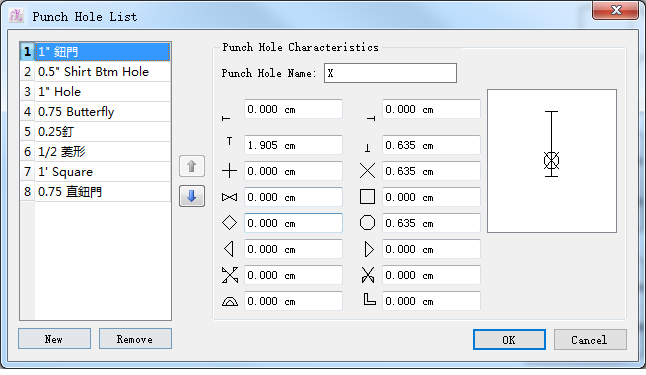This screenshot has height=375, width=646.
Task: Click the square symbol icon
Action: 367,197
